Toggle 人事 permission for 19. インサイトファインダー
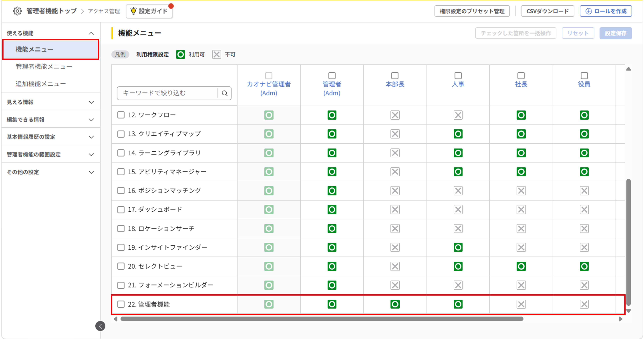 coord(458,247)
